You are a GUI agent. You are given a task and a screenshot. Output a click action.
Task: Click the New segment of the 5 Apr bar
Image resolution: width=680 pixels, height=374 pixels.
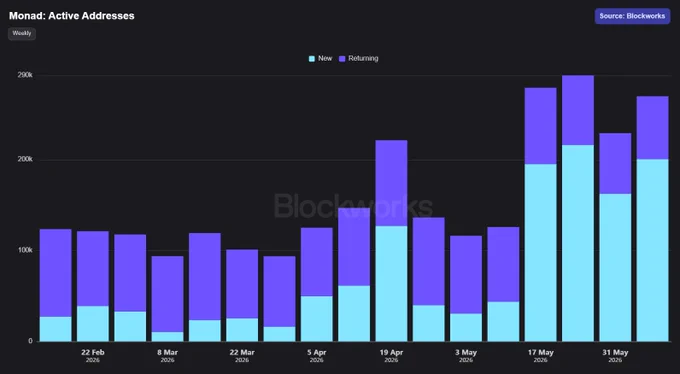click(x=317, y=319)
